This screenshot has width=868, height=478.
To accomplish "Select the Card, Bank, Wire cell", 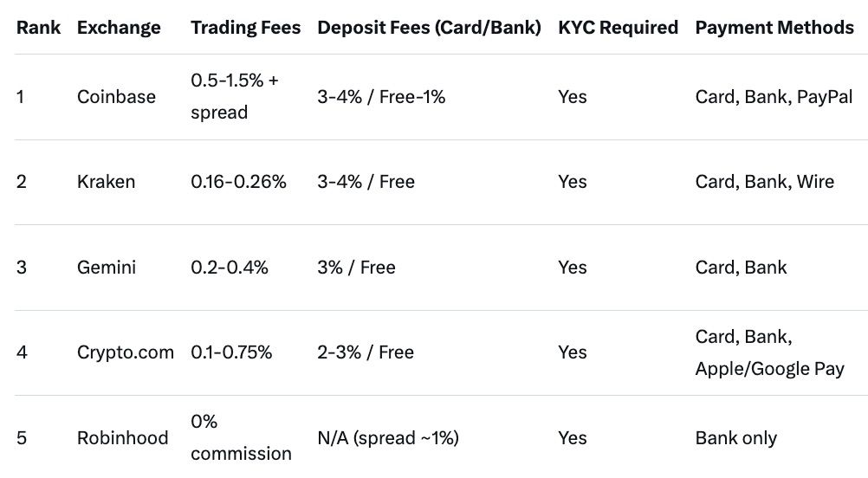I will pos(764,182).
